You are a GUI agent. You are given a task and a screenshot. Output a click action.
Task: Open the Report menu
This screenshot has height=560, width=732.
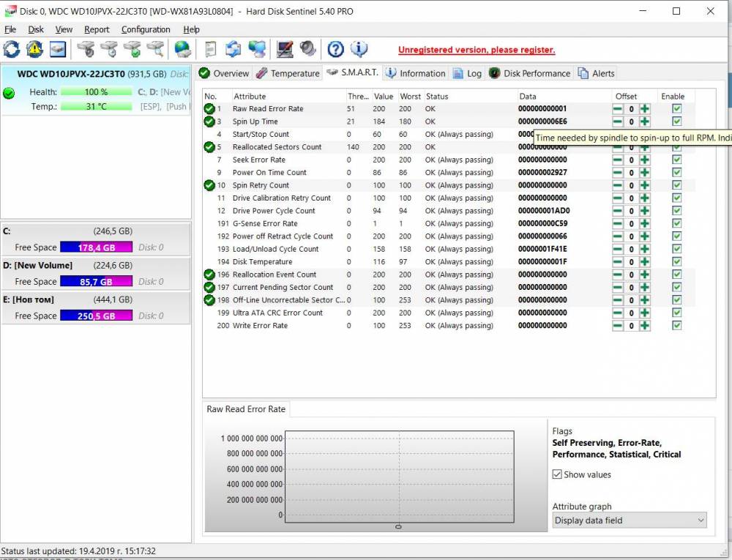[97, 29]
